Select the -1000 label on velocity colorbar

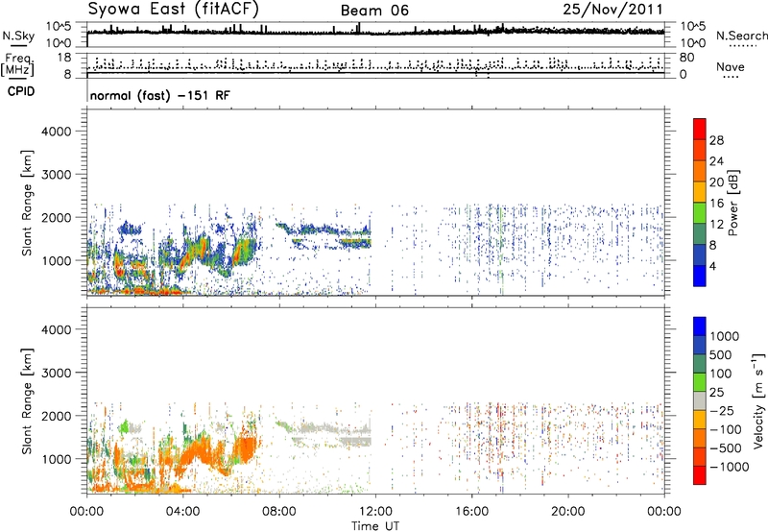pos(730,467)
